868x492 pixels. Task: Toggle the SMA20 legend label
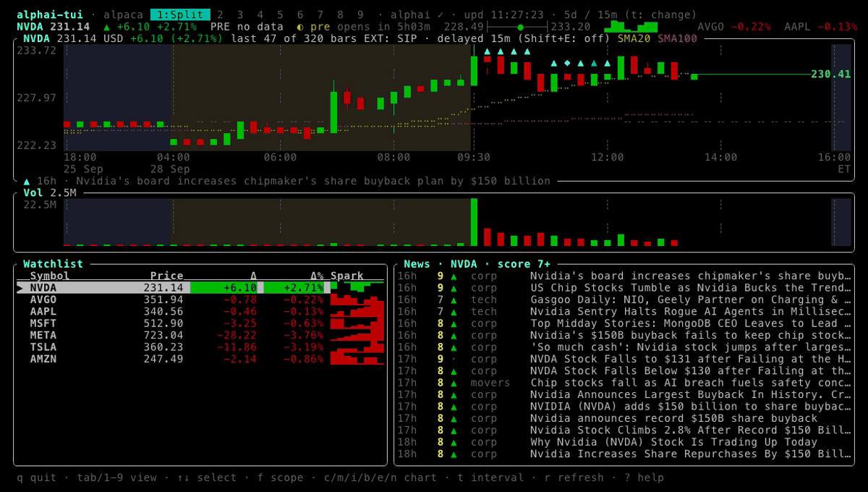[x=634, y=38]
